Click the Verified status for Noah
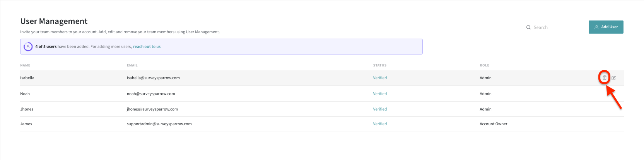 [380, 94]
